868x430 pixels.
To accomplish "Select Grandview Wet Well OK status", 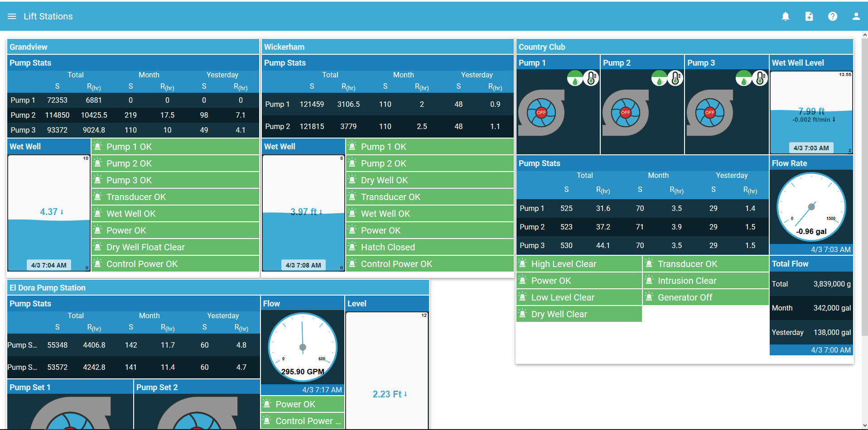I will [175, 214].
